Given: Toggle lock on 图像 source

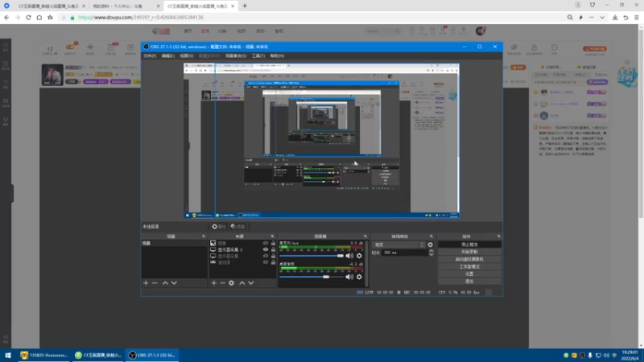Looking at the screenshot, I should 273,244.
